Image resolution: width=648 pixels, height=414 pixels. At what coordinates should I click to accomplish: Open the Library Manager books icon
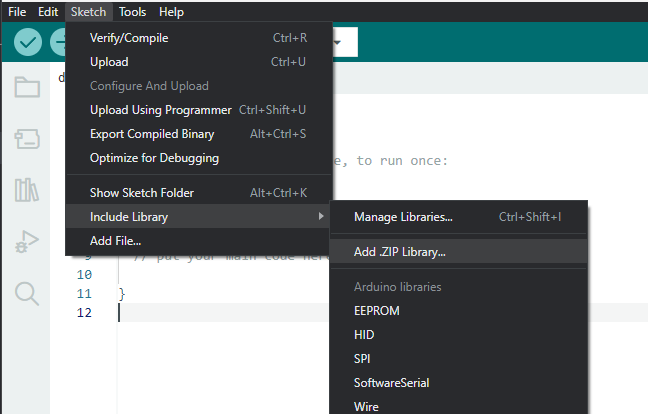(27, 190)
